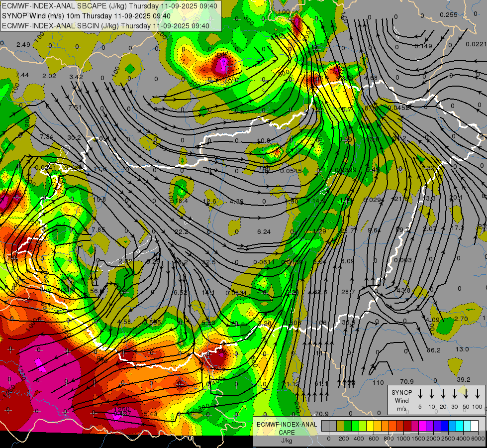Click the map value '15.8'
Screen dimensions: 487x448
99,199
